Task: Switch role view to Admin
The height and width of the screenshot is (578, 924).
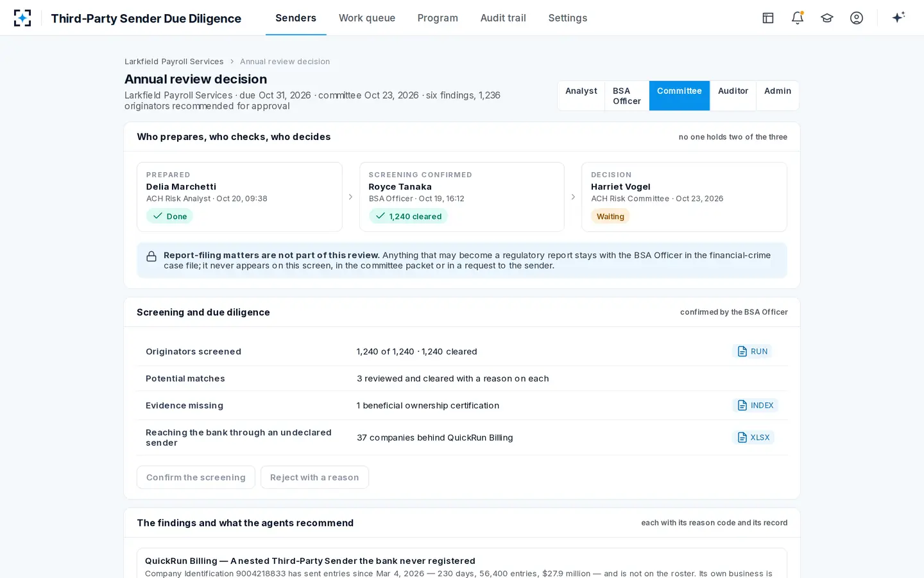Action: 778,96
